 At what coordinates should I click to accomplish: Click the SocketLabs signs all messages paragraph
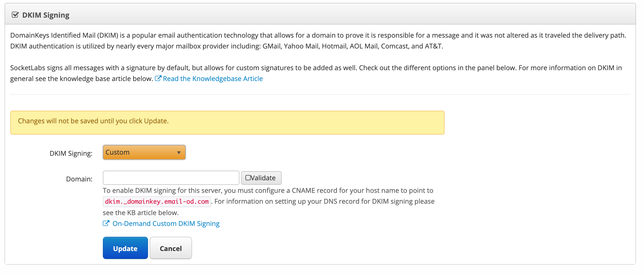[x=316, y=73]
